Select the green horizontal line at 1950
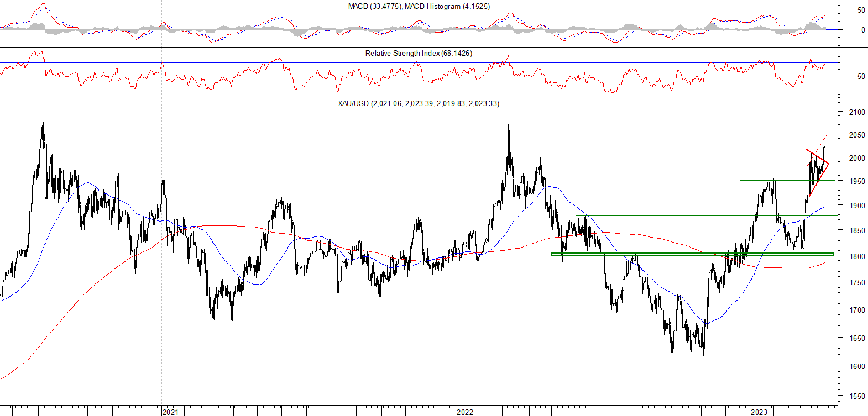The height and width of the screenshot is (416, 868). coord(787,180)
